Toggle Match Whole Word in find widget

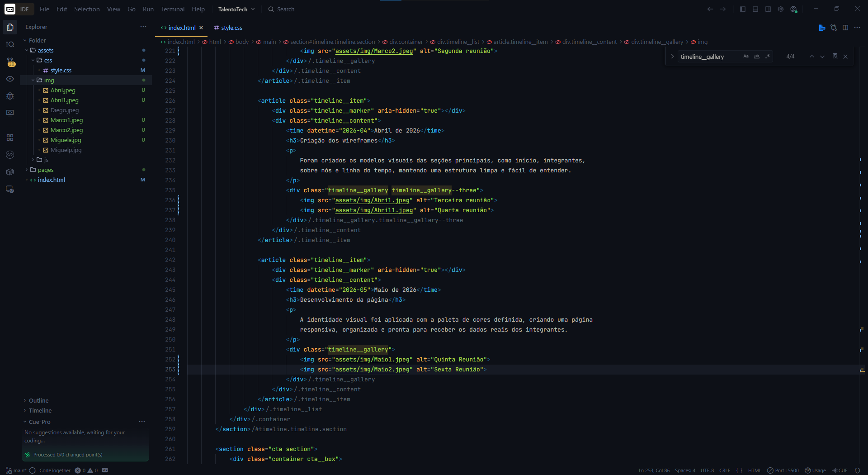757,57
